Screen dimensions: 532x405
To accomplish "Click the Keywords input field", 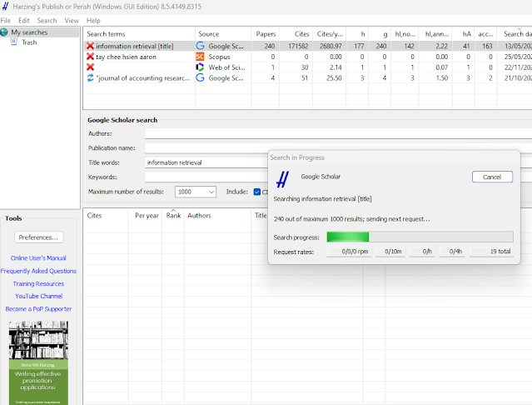I will click(206, 177).
